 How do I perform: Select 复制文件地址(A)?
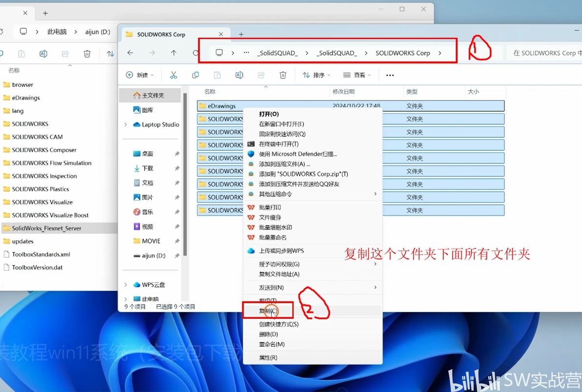312,274
